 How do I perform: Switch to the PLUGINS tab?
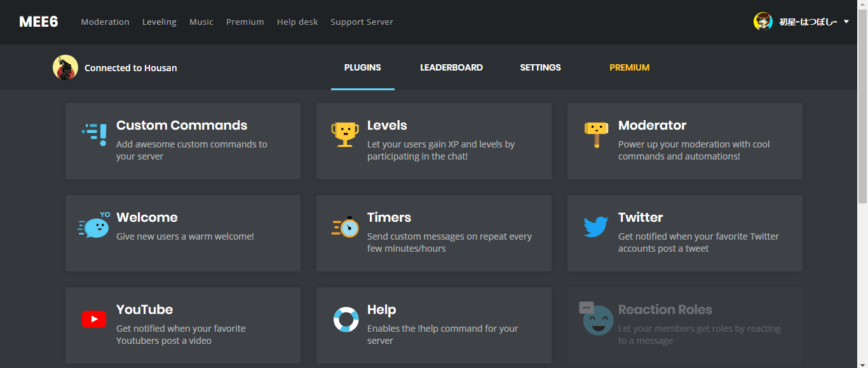363,67
